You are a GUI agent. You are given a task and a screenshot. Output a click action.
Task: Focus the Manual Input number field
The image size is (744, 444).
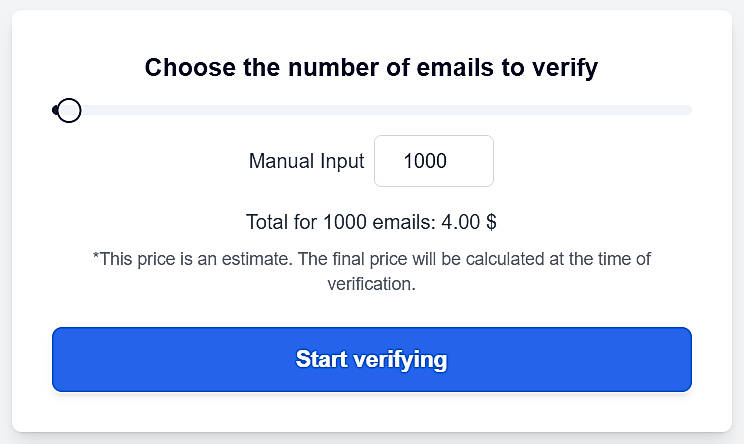coord(433,161)
